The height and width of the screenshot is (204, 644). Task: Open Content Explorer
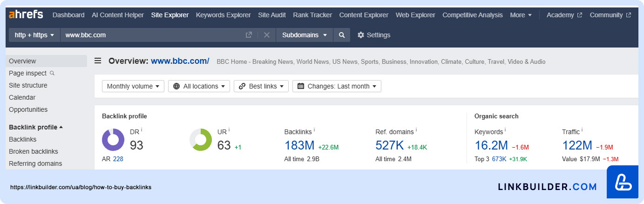pos(364,15)
